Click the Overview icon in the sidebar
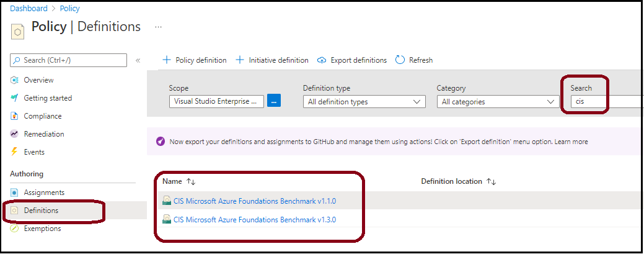The image size is (644, 254). point(15,80)
